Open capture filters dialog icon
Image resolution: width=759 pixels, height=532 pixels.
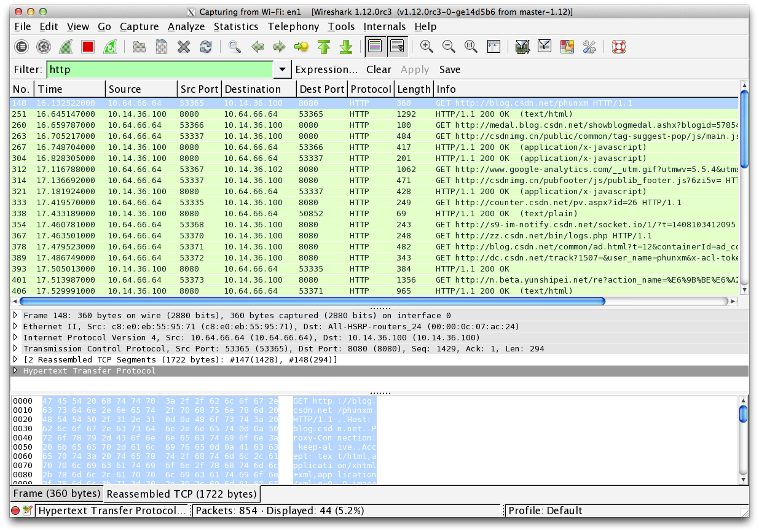coord(522,46)
